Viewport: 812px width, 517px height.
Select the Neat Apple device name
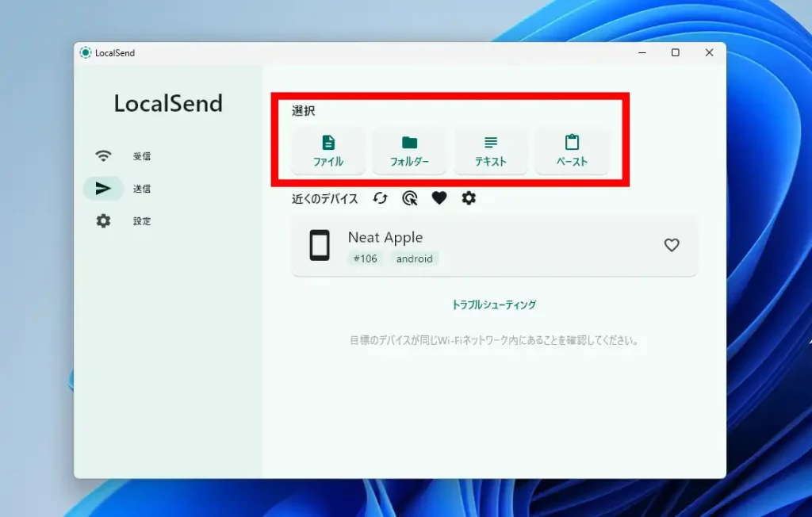coord(385,237)
